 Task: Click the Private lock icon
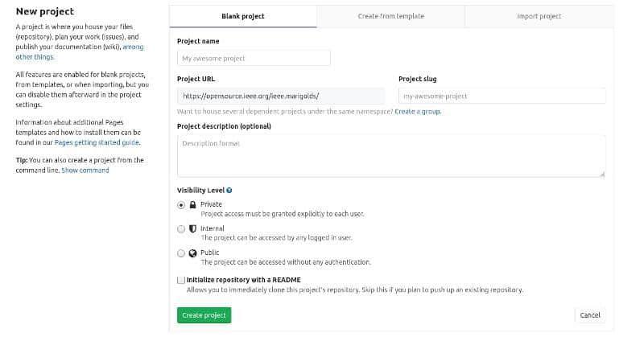(x=192, y=205)
